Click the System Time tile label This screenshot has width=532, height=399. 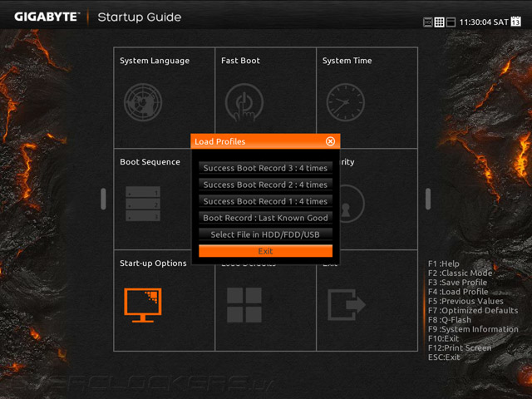pyautogui.click(x=347, y=61)
